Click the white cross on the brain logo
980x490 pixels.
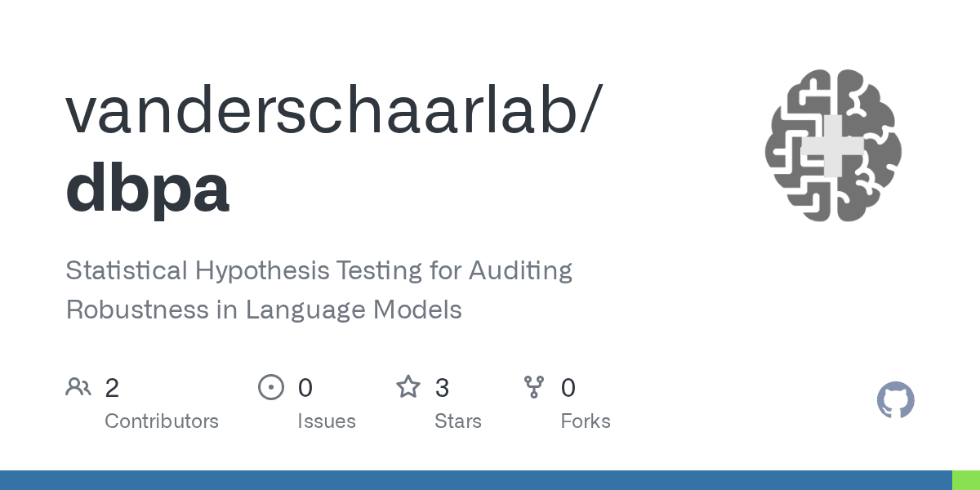tap(833, 146)
